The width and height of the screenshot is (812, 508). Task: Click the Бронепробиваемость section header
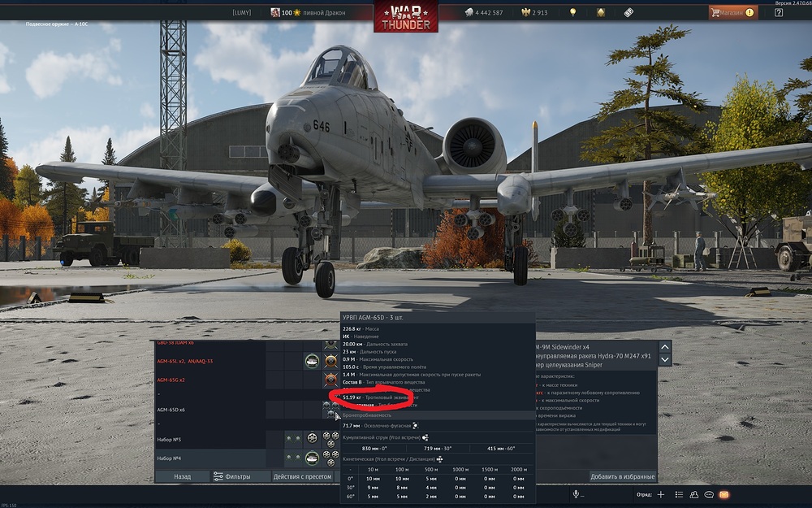[x=438, y=415]
